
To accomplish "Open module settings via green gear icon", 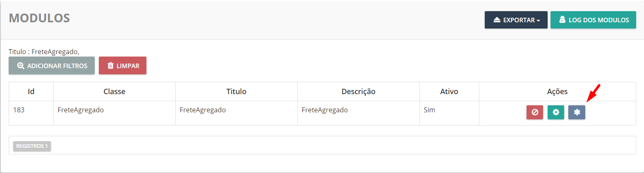I will click(555, 112).
